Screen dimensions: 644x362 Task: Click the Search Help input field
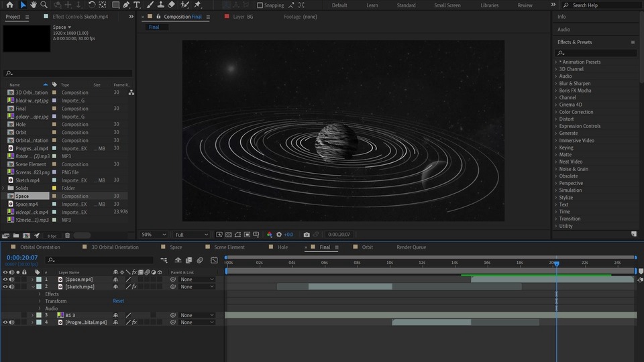[600, 5]
